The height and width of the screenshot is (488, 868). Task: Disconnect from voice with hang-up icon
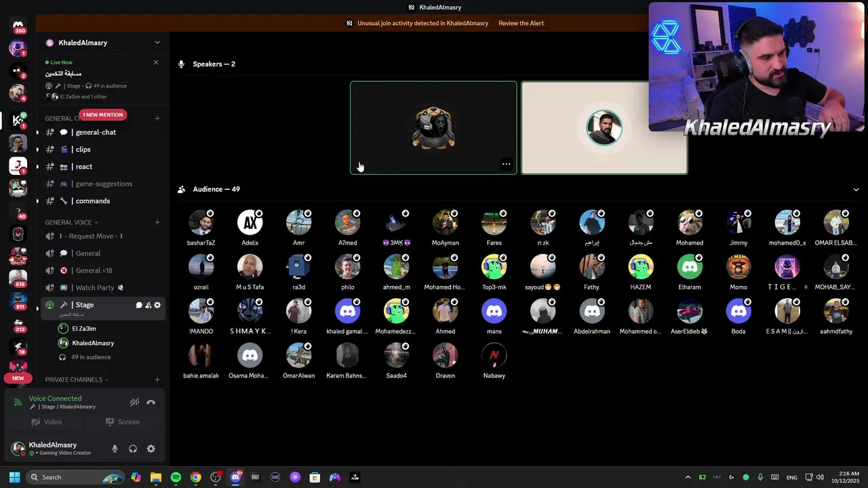click(x=151, y=403)
